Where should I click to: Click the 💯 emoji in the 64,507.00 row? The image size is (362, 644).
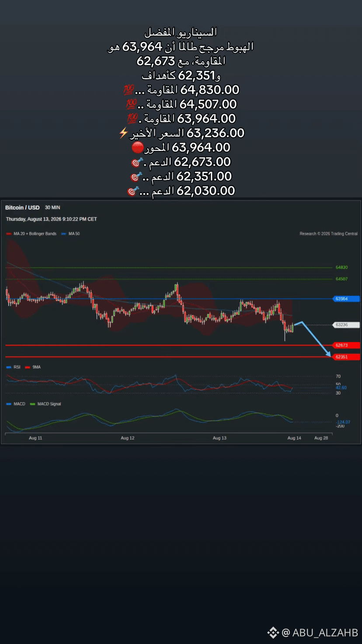pos(131,105)
